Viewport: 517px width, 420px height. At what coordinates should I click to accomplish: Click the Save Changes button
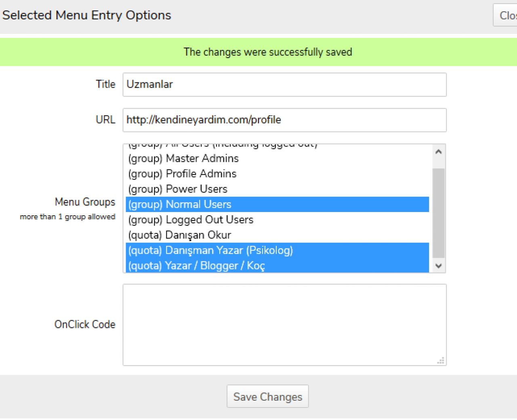pos(267,397)
